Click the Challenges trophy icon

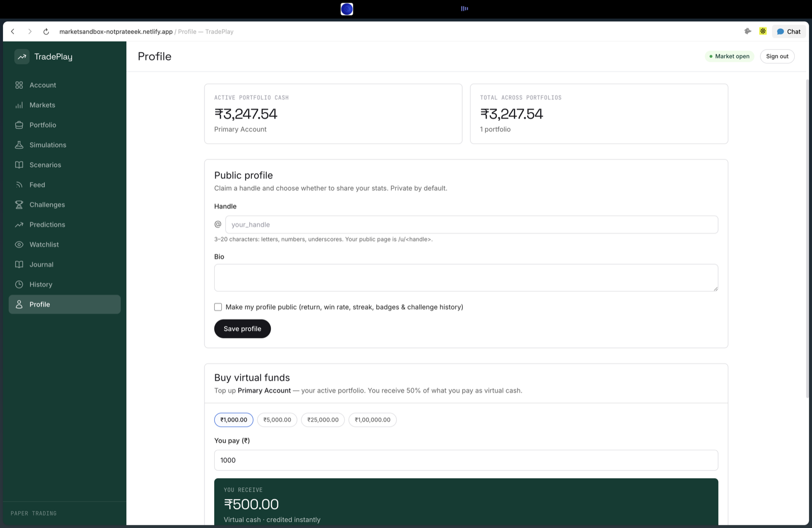[19, 205]
